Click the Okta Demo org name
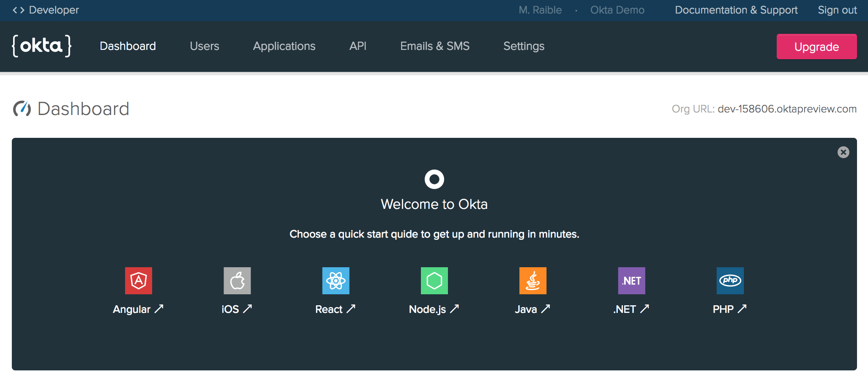This screenshot has width=868, height=378. 617,10
